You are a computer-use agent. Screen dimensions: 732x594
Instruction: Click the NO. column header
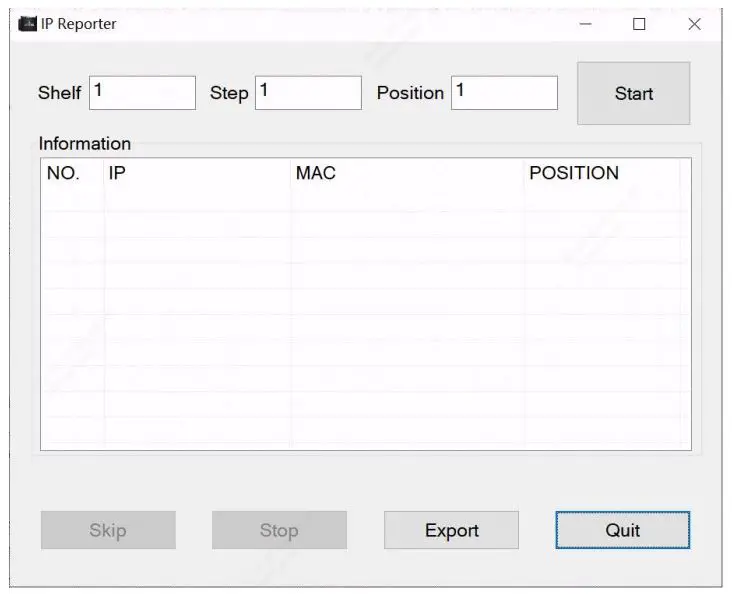64,173
